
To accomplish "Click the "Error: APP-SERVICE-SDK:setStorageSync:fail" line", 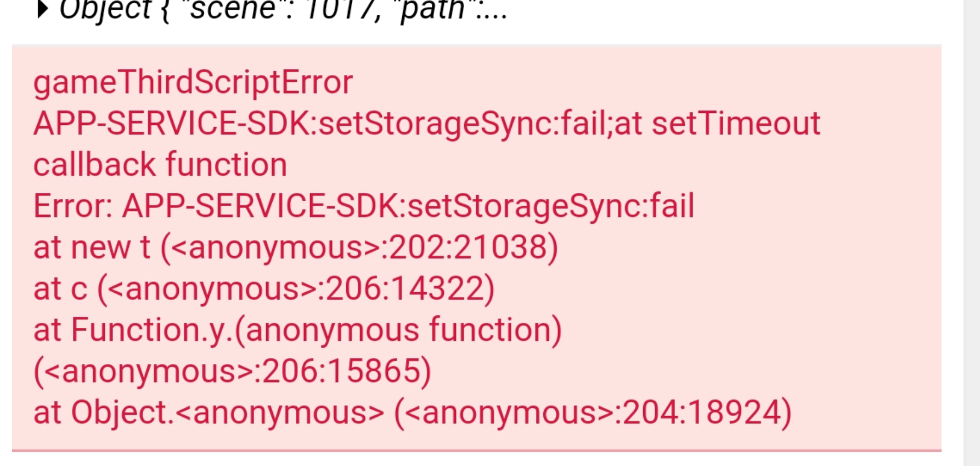I will pos(363,206).
